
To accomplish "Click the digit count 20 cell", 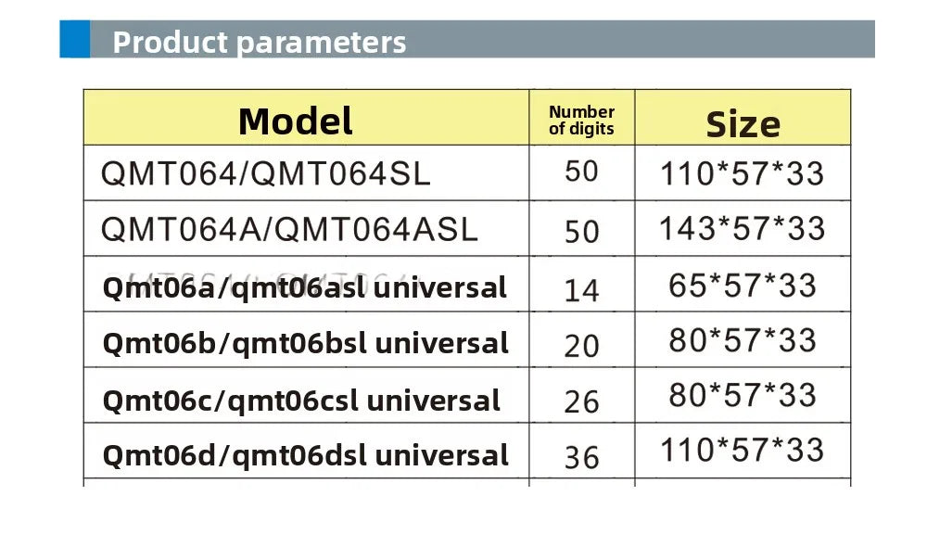I will tap(582, 339).
